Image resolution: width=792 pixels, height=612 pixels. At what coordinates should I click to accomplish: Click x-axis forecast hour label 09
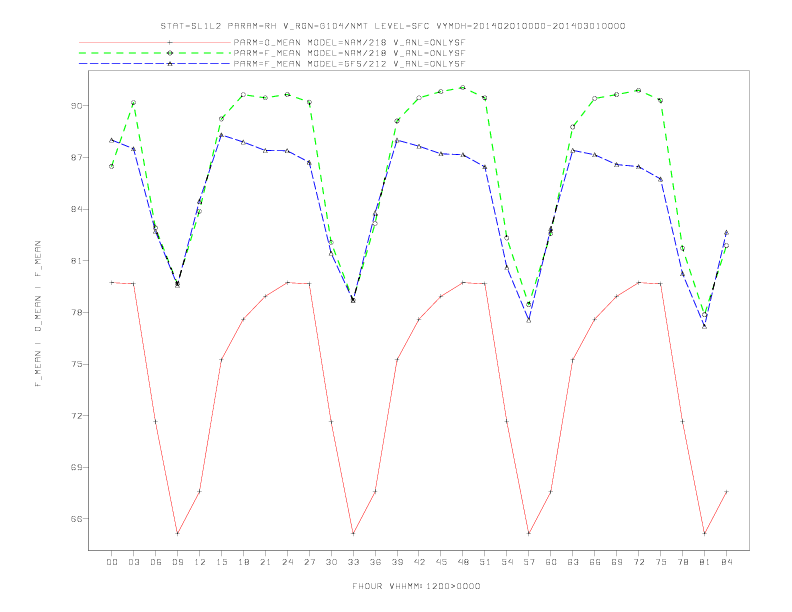(178, 562)
